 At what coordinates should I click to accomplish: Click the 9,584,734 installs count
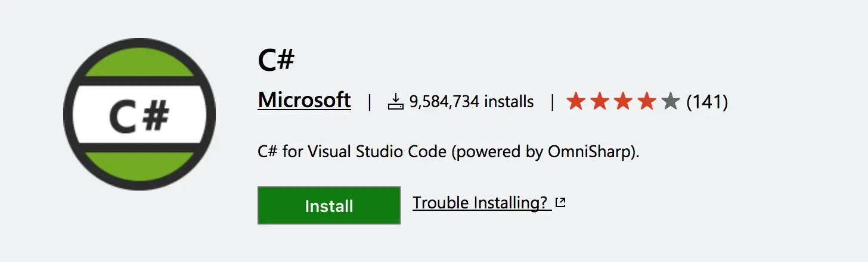[x=444, y=102]
